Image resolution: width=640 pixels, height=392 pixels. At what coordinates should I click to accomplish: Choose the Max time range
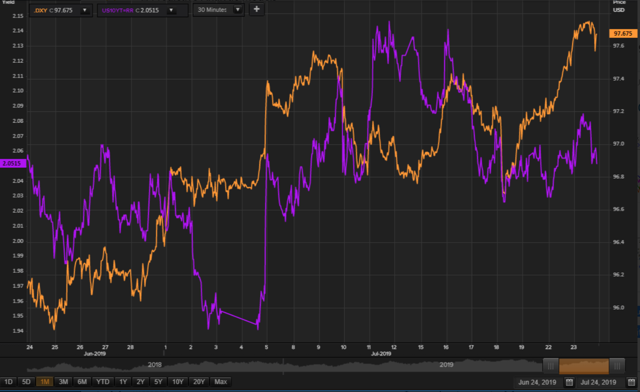pyautogui.click(x=221, y=382)
